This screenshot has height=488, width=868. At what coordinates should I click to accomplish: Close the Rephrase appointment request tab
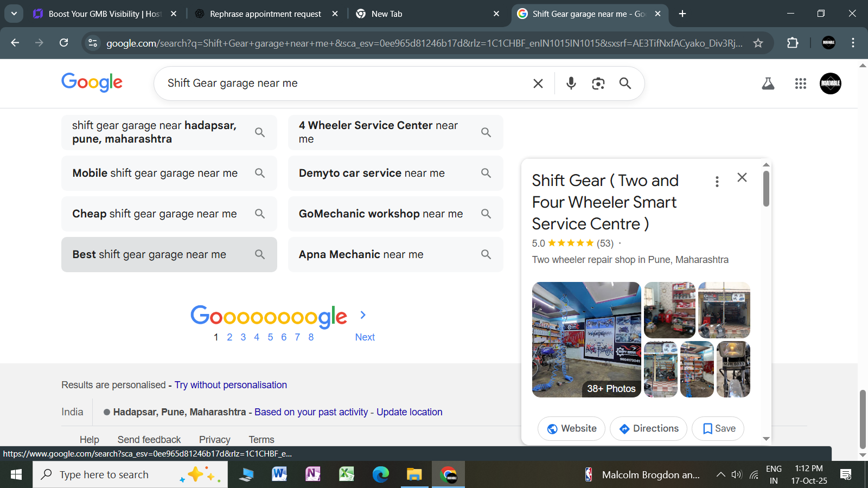(335, 14)
